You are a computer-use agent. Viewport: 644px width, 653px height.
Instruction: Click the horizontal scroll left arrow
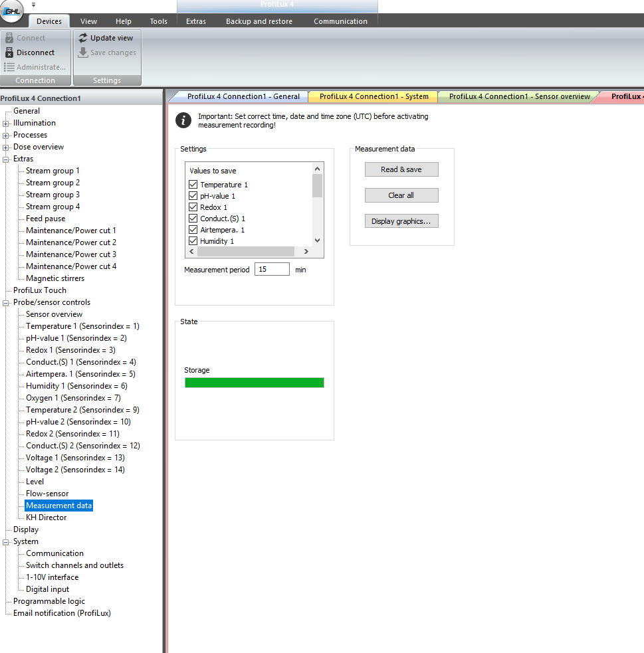tap(191, 252)
